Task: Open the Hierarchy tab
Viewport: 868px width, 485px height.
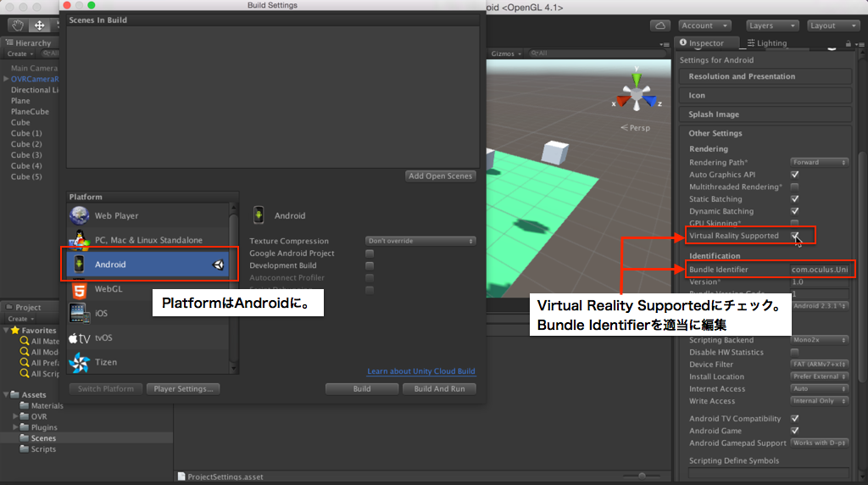Action: [29, 42]
